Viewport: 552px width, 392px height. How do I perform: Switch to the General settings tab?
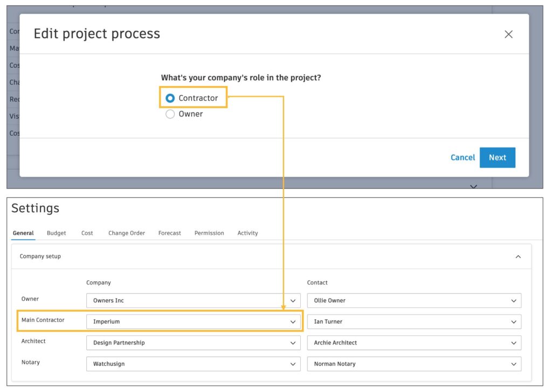23,233
